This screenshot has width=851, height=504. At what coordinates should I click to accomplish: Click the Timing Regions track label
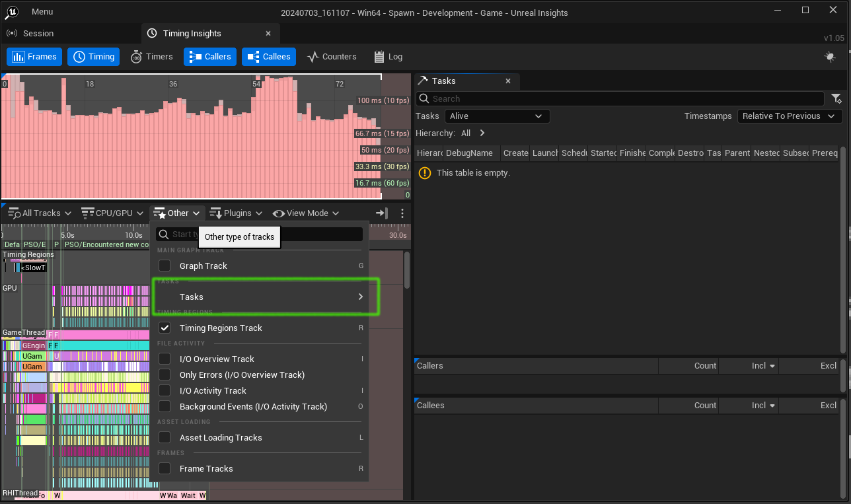coord(28,254)
